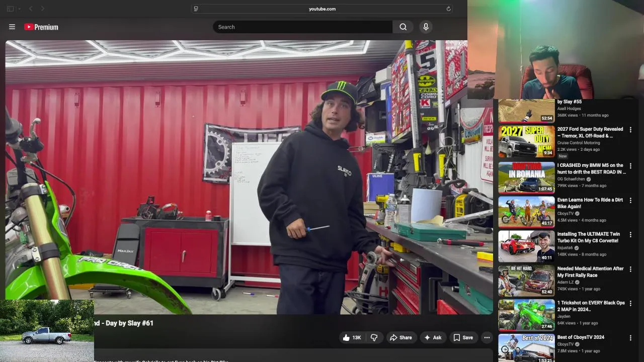This screenshot has width=644, height=362.
Task: Open the YouTube hamburger guide menu
Action: point(12,27)
